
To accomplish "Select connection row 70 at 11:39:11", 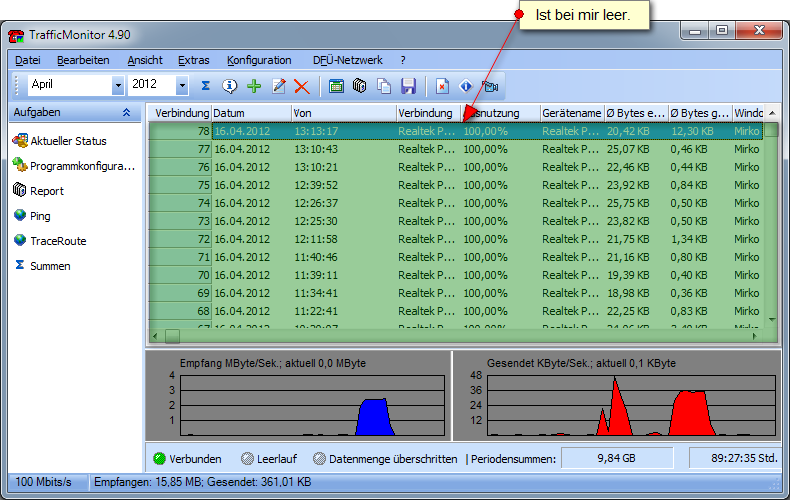I will coord(456,275).
